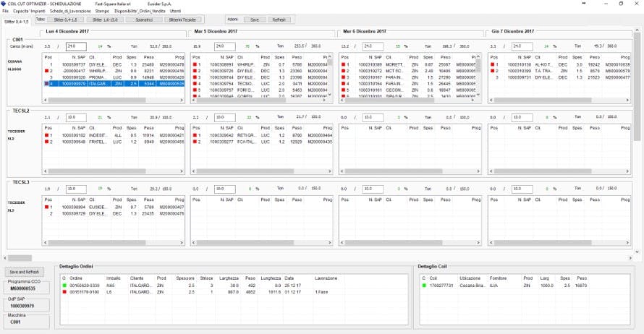Image resolution: width=644 pixels, height=334 pixels.
Task: Focus the 24.0 hours field under Lun 4 Dicembre
Action: (x=76, y=46)
